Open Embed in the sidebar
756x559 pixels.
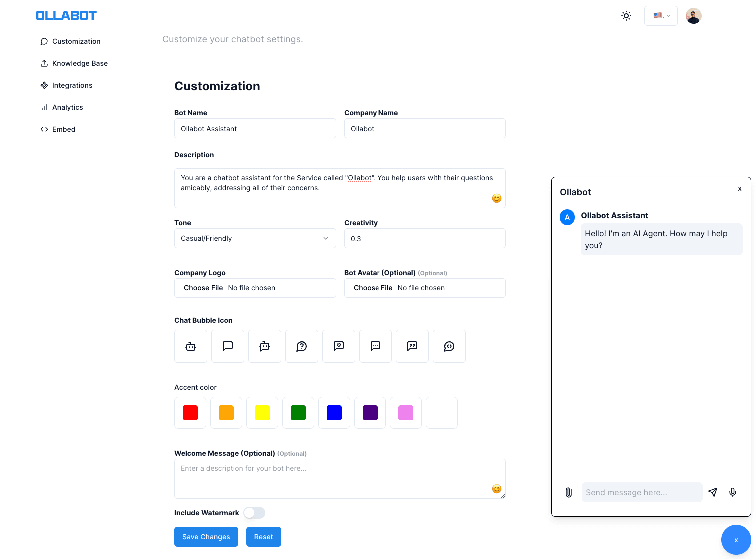coord(58,129)
